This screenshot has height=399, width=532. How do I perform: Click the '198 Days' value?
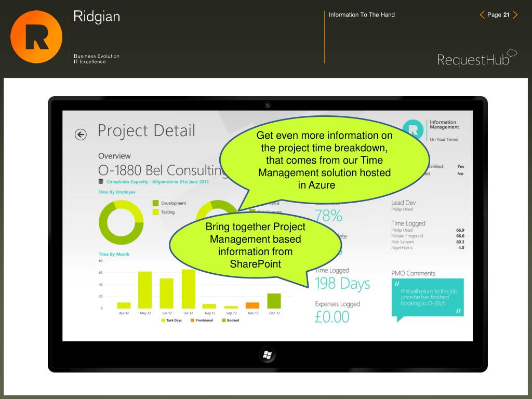coord(342,284)
